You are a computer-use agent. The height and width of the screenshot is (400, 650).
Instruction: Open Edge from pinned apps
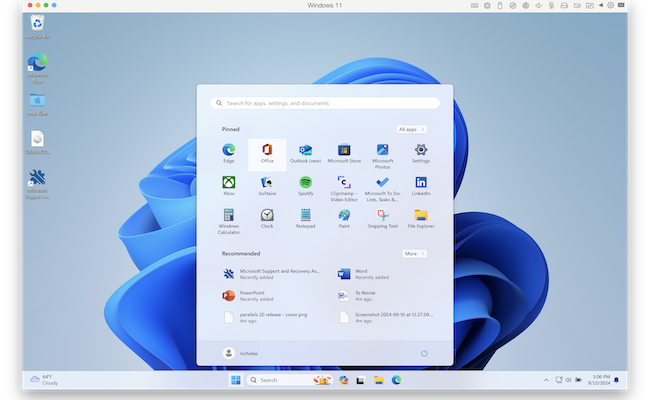coord(229,153)
